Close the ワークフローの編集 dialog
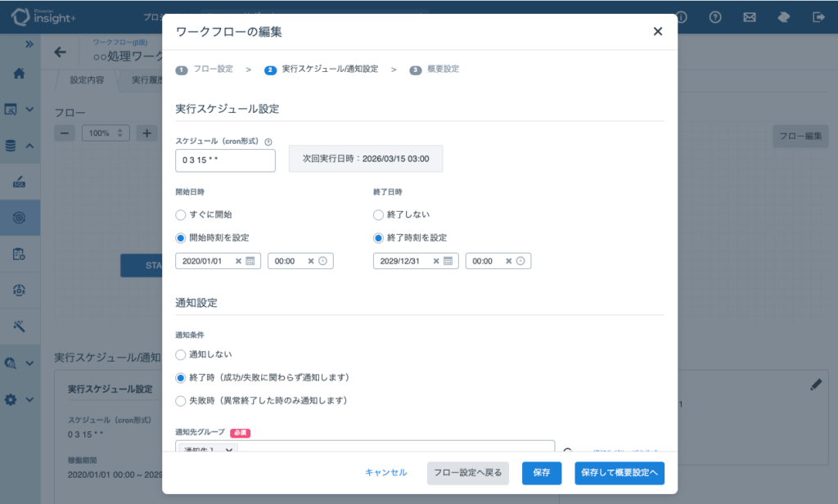 tap(657, 32)
